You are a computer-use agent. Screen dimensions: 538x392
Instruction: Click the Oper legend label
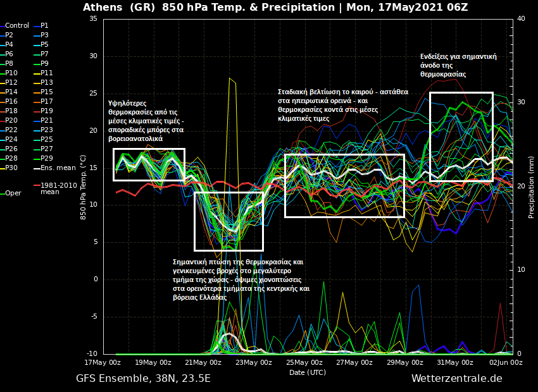click(x=13, y=193)
